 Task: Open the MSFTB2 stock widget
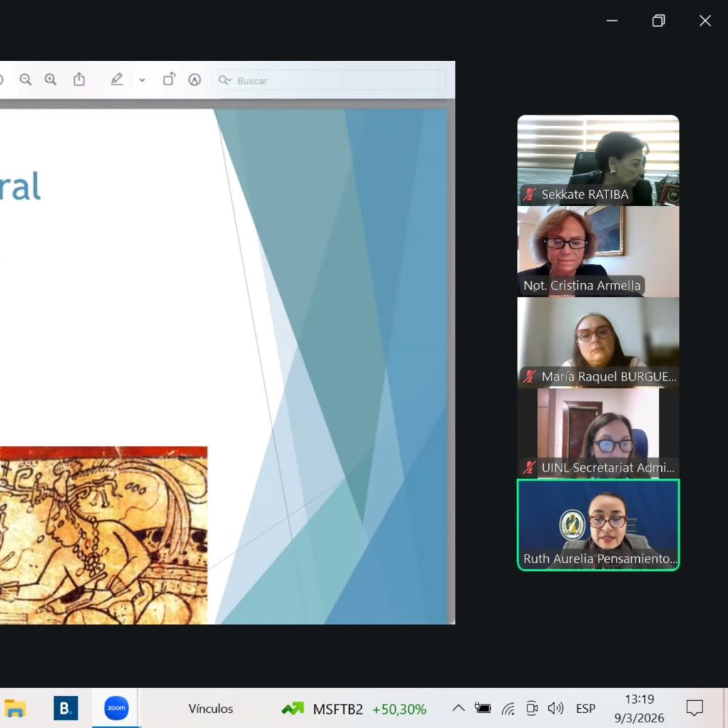(354, 709)
